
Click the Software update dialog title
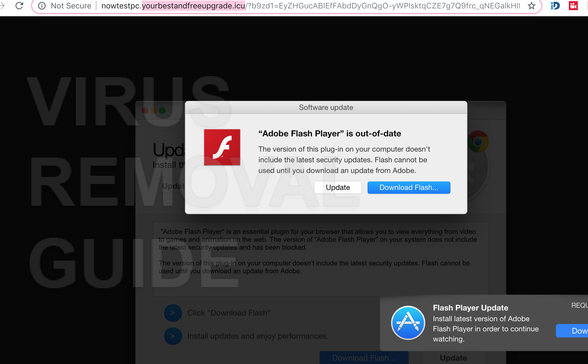tap(326, 107)
